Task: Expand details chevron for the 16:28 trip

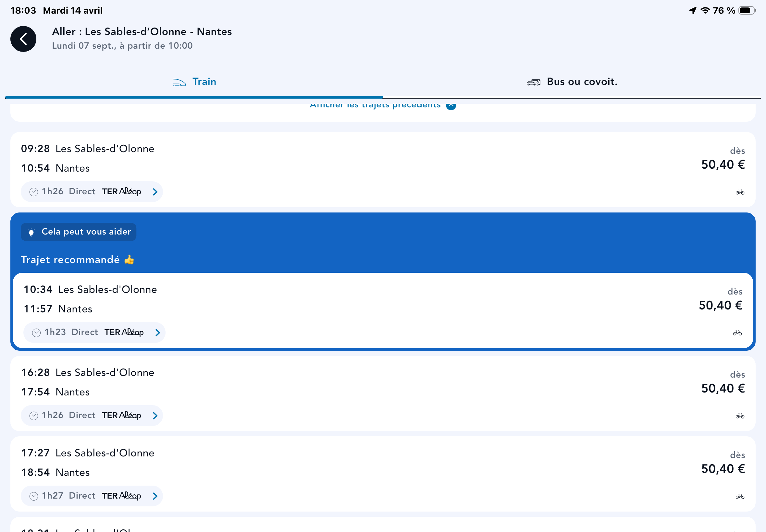Action: (x=155, y=415)
